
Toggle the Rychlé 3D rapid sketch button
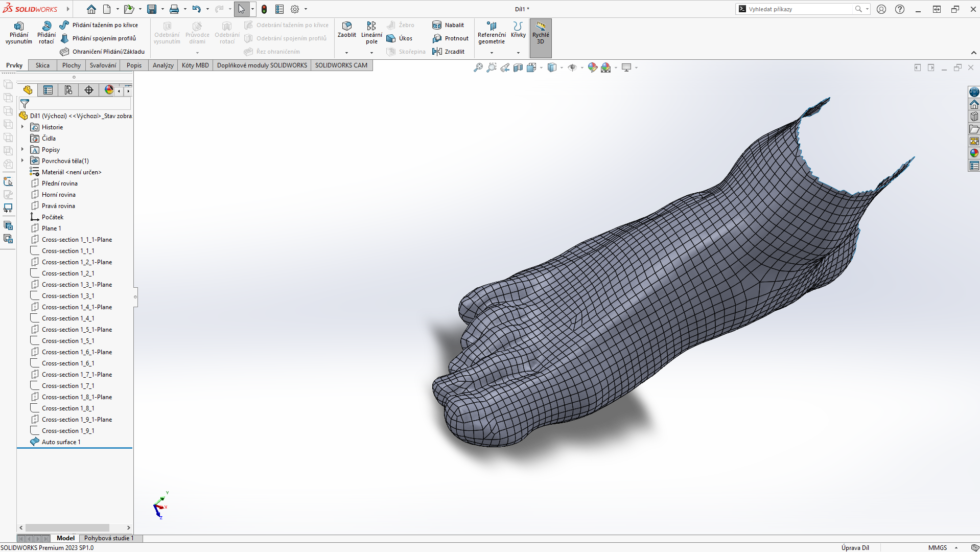pos(541,33)
